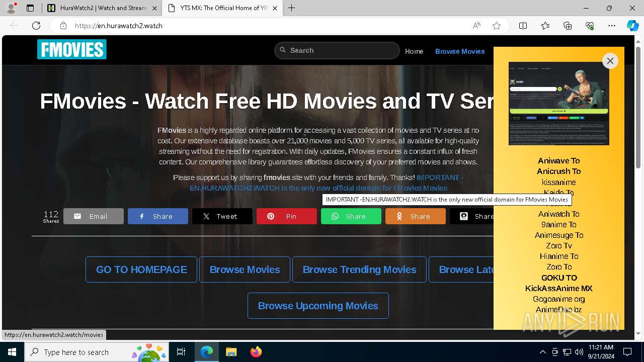Image resolution: width=644 pixels, height=362 pixels.
Task: Open the GOKU TO link
Action: (x=558, y=278)
